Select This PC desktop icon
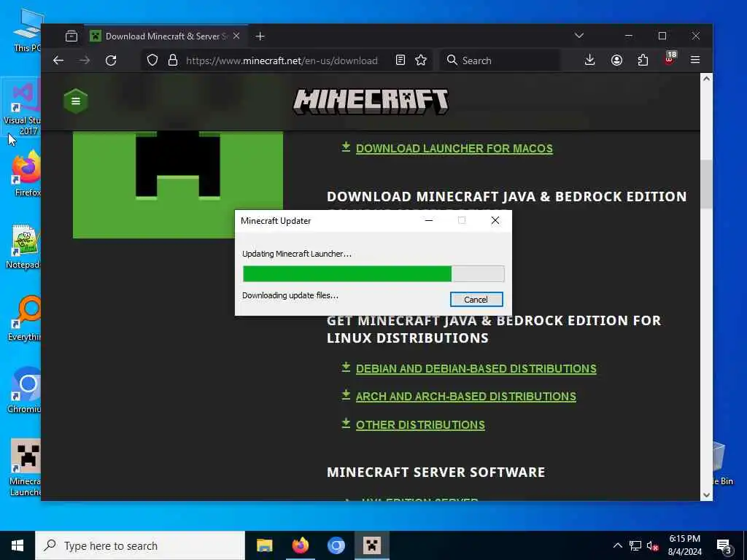 pyautogui.click(x=27, y=29)
